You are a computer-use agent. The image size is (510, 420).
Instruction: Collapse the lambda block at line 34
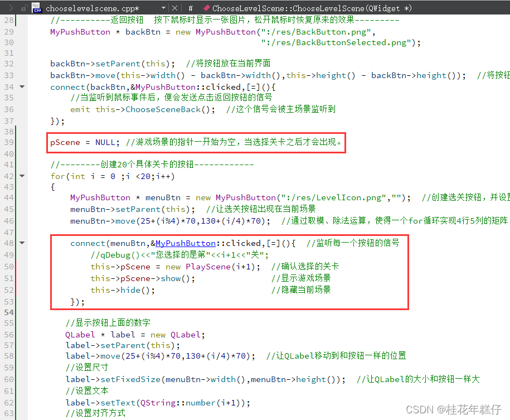[x=22, y=86]
